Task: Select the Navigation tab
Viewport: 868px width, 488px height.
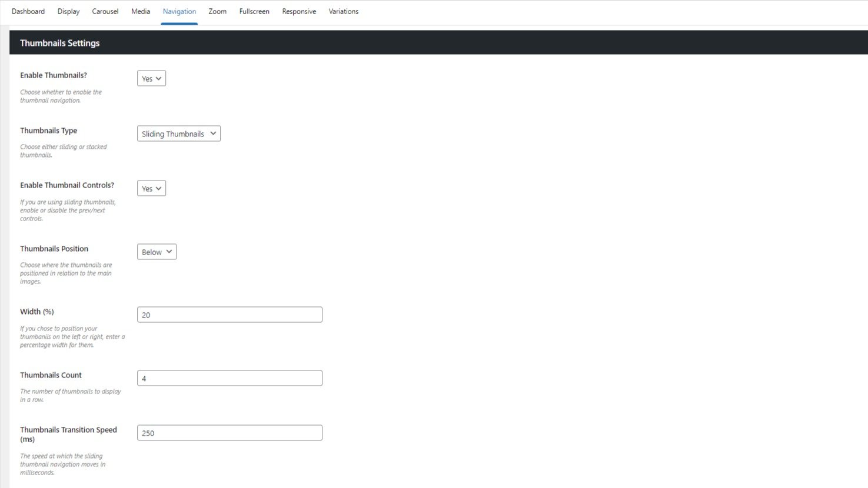Action: point(179,11)
